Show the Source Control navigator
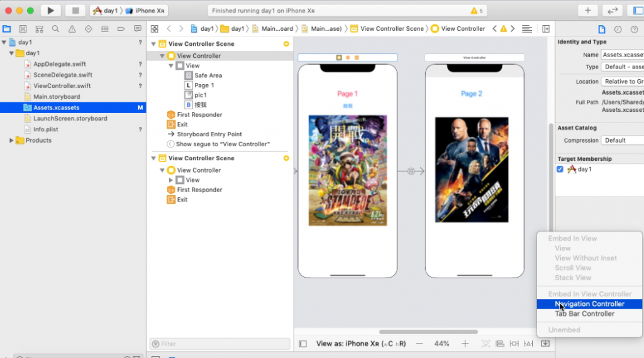Viewport: 644px width, 358px height. [23, 29]
